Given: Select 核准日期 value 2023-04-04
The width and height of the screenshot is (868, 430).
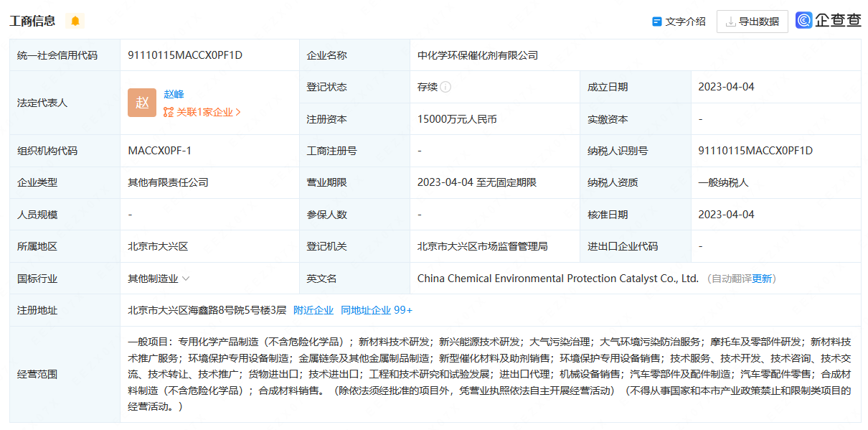Looking at the screenshot, I should click(727, 215).
